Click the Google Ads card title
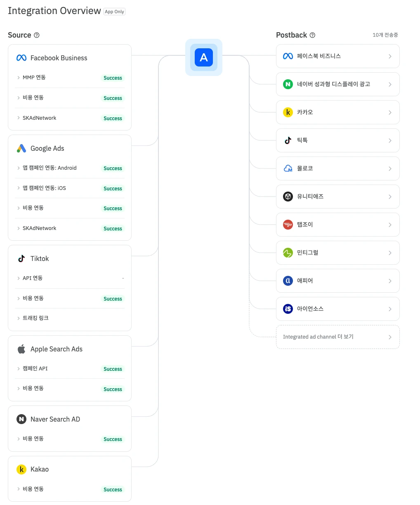Image resolution: width=420 pixels, height=505 pixels. pyautogui.click(x=47, y=149)
